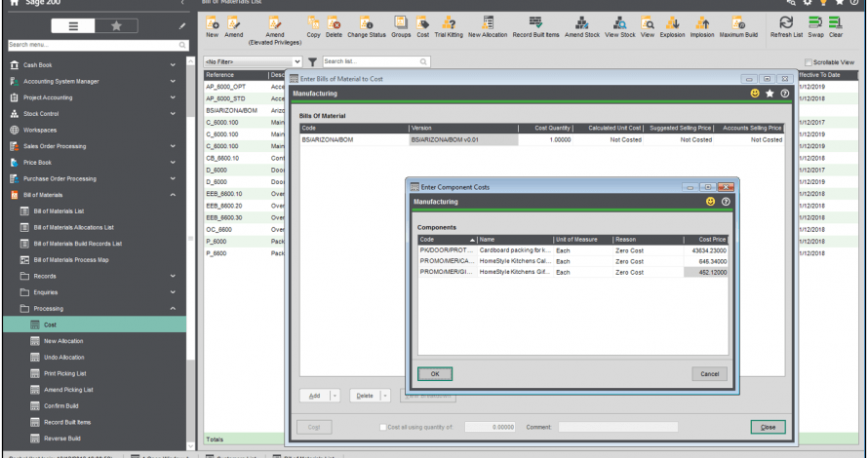Open the Change Status tool
Image resolution: width=868 pixels, height=458 pixels.
[367, 27]
